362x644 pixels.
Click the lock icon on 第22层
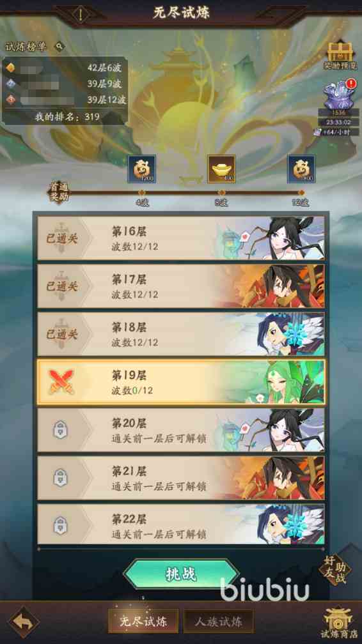61,526
